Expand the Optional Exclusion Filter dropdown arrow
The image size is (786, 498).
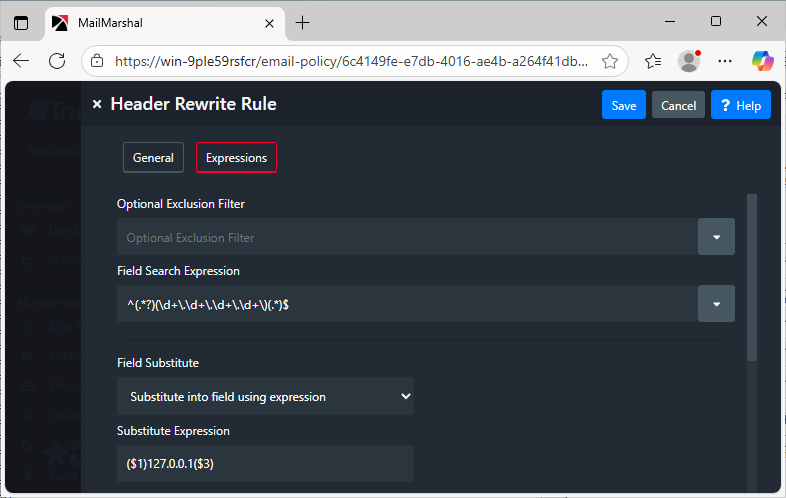716,237
